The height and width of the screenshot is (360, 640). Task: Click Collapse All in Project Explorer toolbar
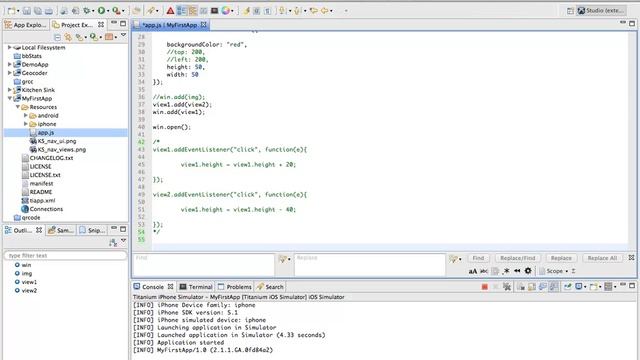click(x=58, y=37)
